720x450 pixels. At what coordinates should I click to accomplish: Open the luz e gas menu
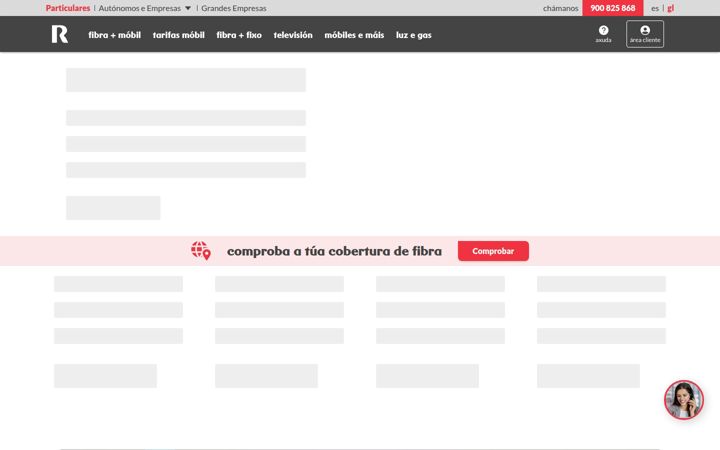(414, 35)
